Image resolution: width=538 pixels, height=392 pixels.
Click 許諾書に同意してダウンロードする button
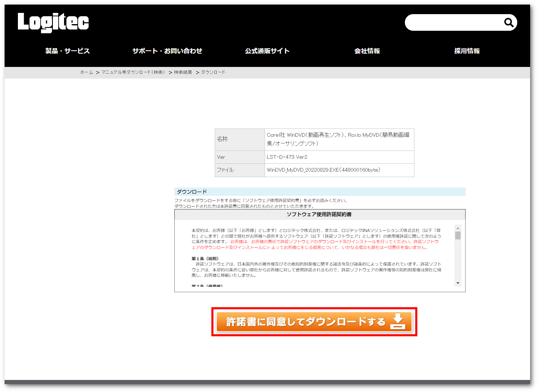pyautogui.click(x=314, y=322)
